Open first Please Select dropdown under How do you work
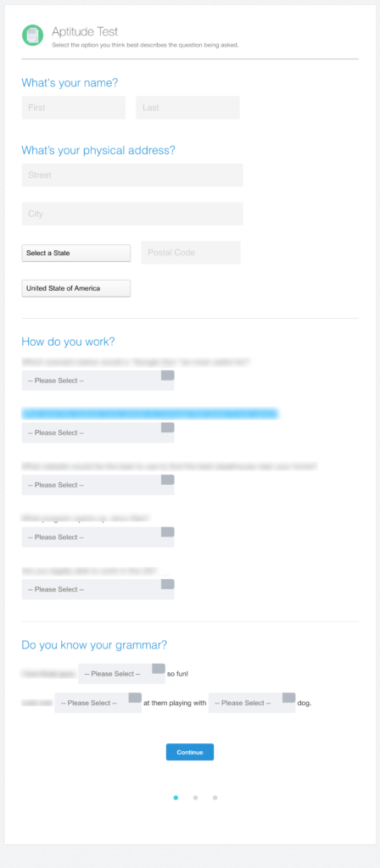 pyautogui.click(x=98, y=381)
